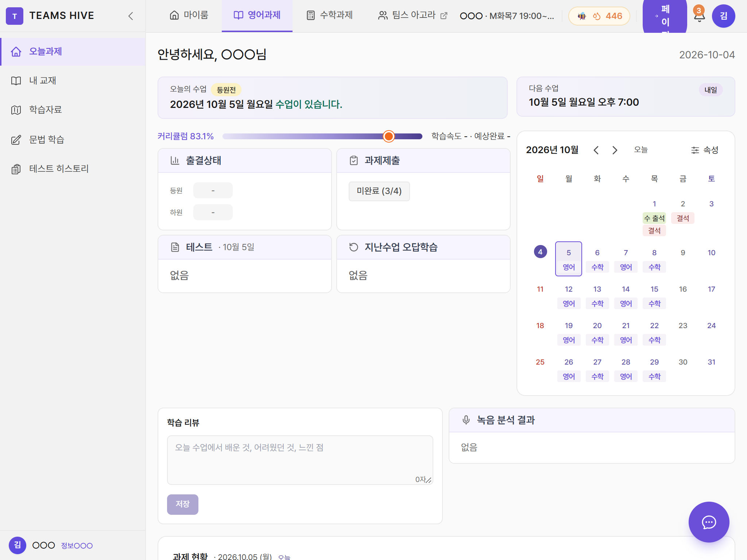This screenshot has width=747, height=560.
Task: Open the class selector OOO · M화목7
Action: tap(507, 16)
